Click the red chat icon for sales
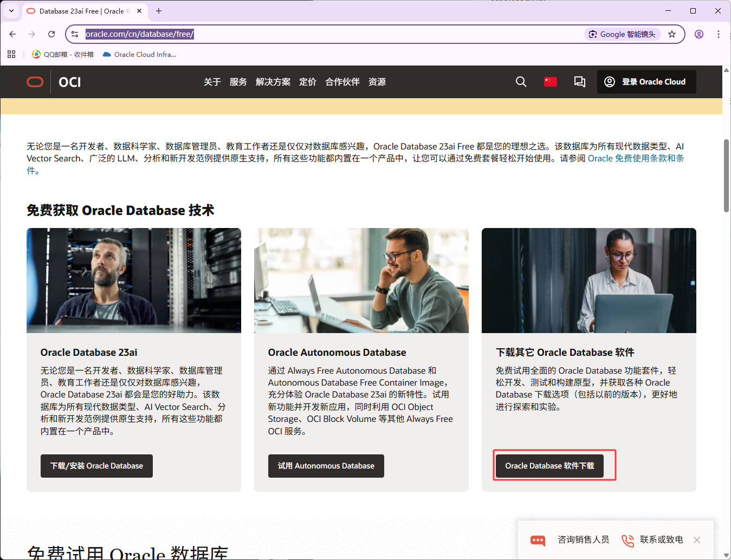731x560 pixels. pos(538,540)
